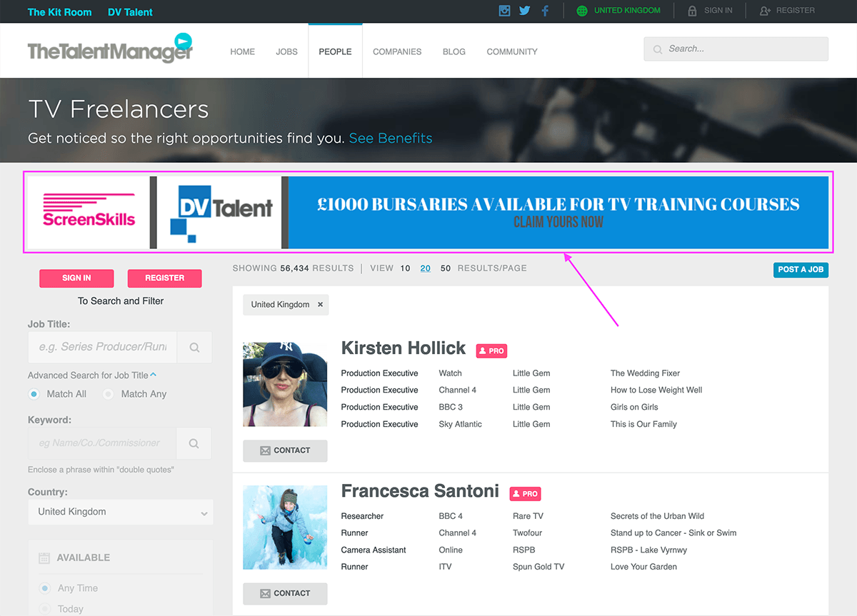This screenshot has height=616, width=857.
Task: Show 50 results per page
Action: point(446,268)
